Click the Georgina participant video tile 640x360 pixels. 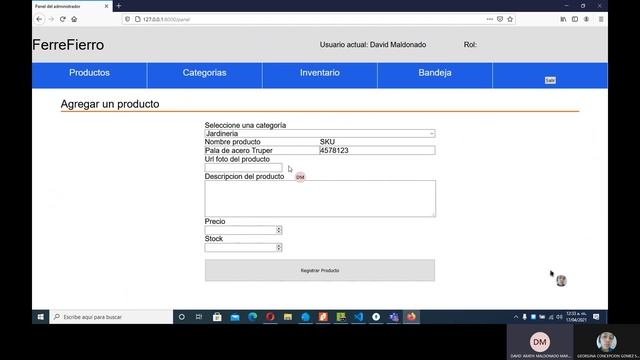tap(607, 342)
